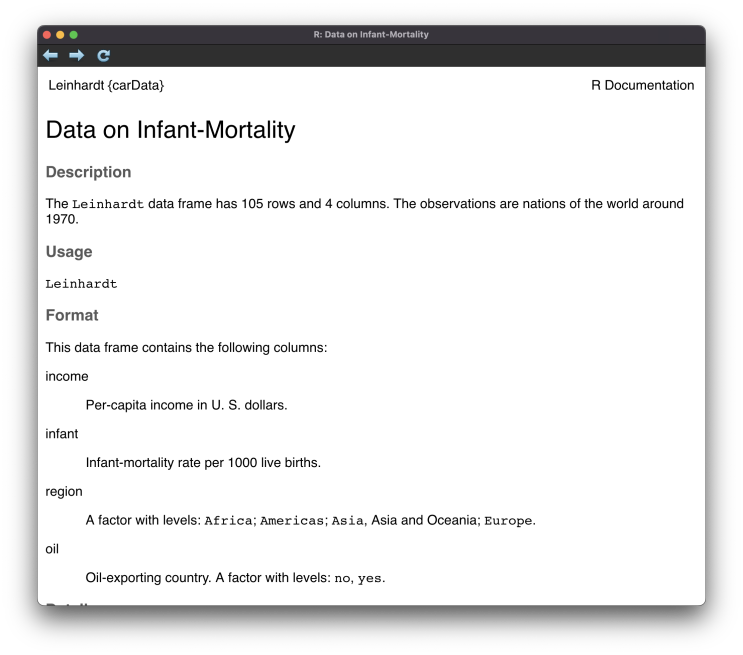The height and width of the screenshot is (655, 743).
Task: Reload the help page with refresh icon
Action: 103,56
